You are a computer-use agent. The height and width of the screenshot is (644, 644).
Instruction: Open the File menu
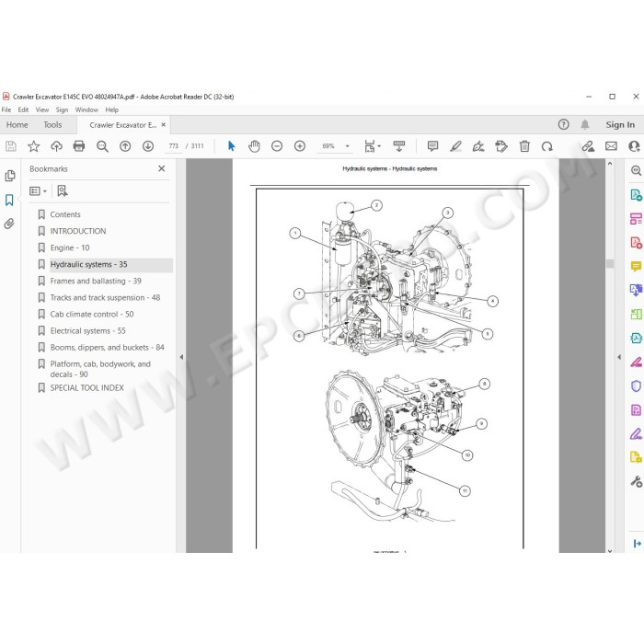[x=6, y=109]
